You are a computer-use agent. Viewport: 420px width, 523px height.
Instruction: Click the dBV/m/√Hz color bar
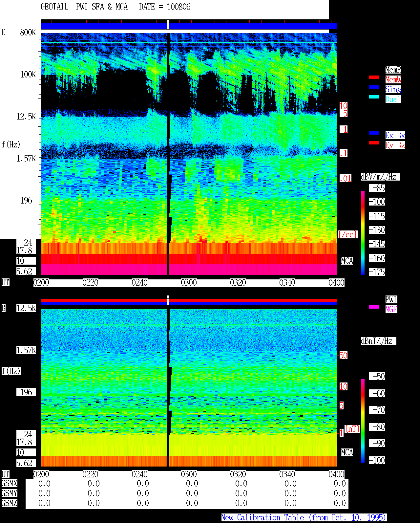pyautogui.click(x=363, y=232)
